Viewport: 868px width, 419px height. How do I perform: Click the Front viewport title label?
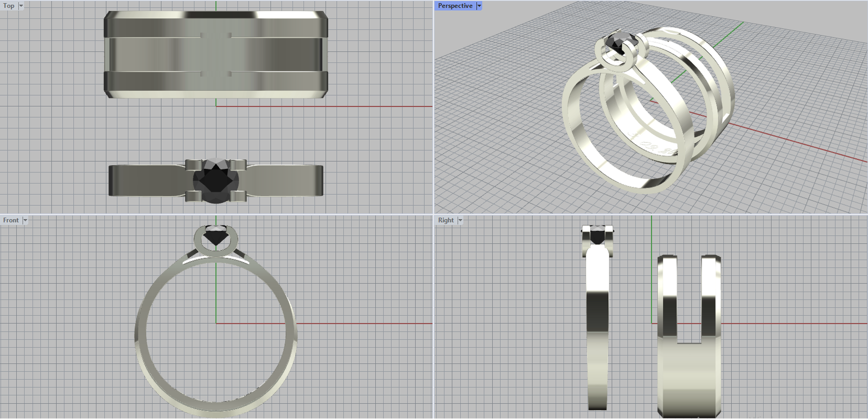click(x=10, y=220)
